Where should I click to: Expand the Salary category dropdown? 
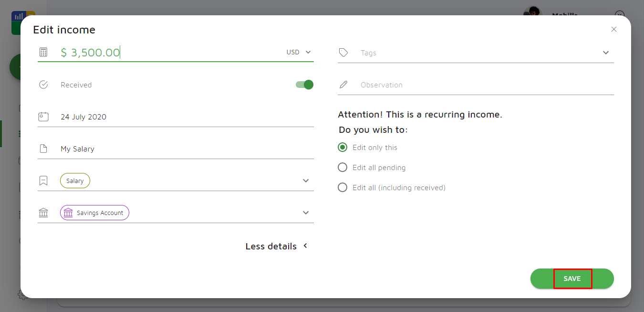coord(306,181)
